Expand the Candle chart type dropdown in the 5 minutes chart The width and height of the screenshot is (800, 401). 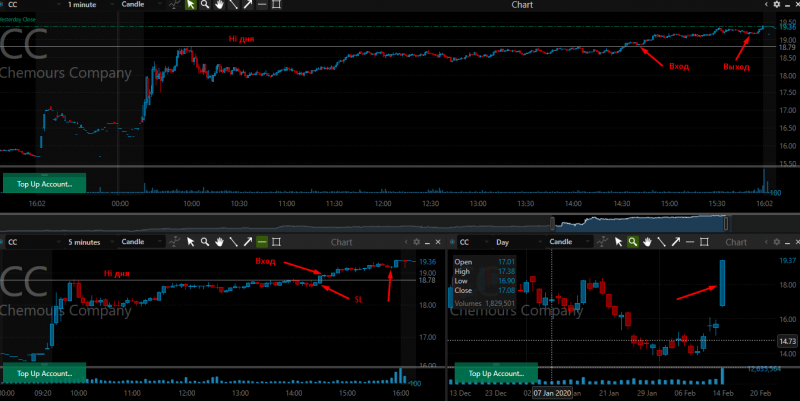point(142,242)
